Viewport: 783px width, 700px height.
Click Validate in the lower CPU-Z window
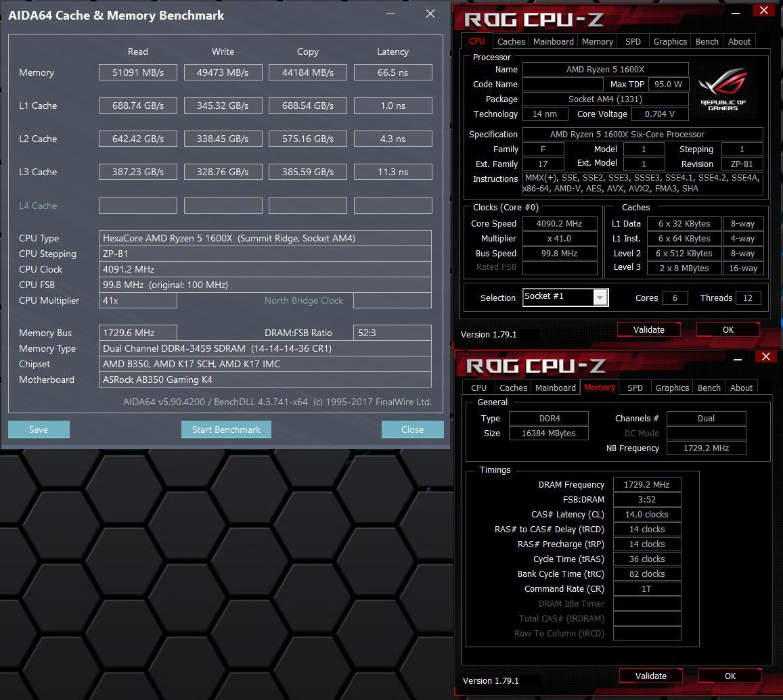click(x=650, y=676)
